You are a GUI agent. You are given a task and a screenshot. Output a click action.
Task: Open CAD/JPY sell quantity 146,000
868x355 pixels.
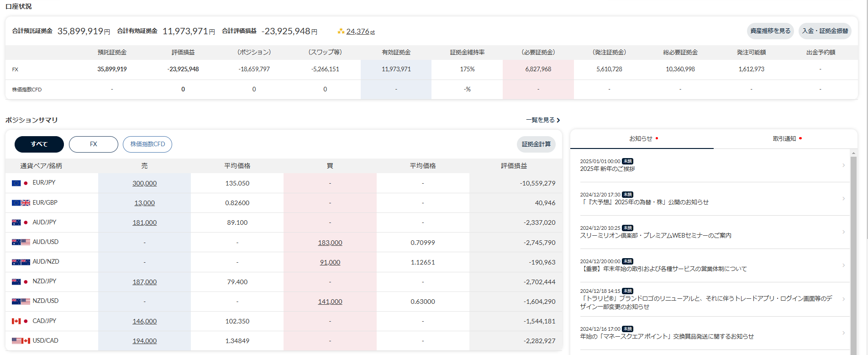(x=144, y=321)
